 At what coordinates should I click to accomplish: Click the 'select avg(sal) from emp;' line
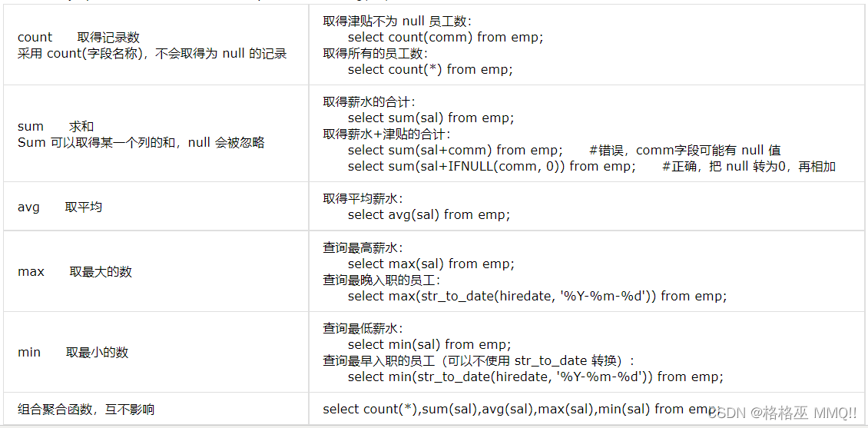[429, 215]
